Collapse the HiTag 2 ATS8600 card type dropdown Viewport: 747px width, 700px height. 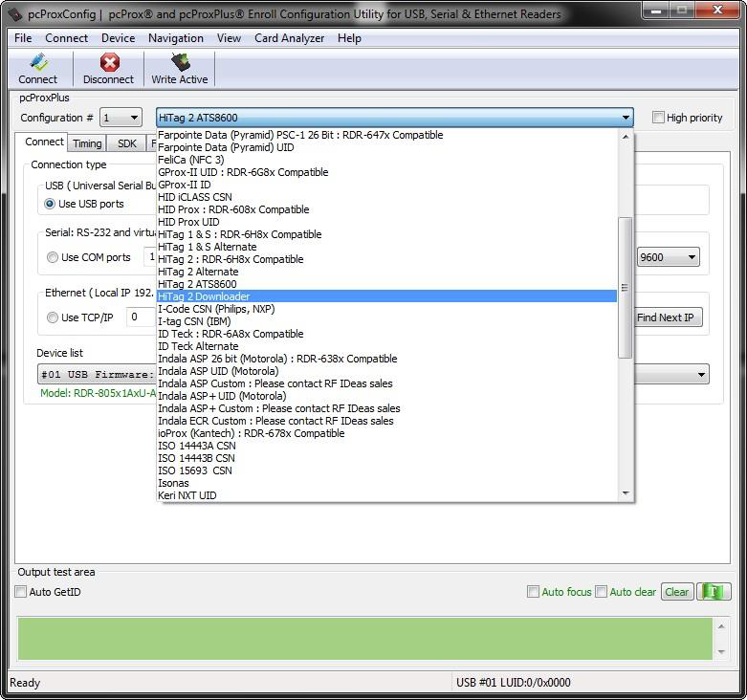(x=626, y=118)
